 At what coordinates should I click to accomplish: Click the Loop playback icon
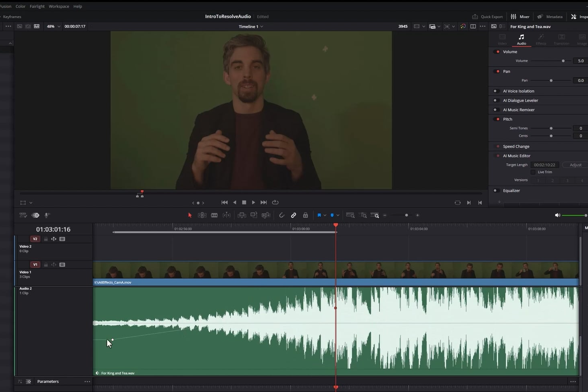pos(275,202)
